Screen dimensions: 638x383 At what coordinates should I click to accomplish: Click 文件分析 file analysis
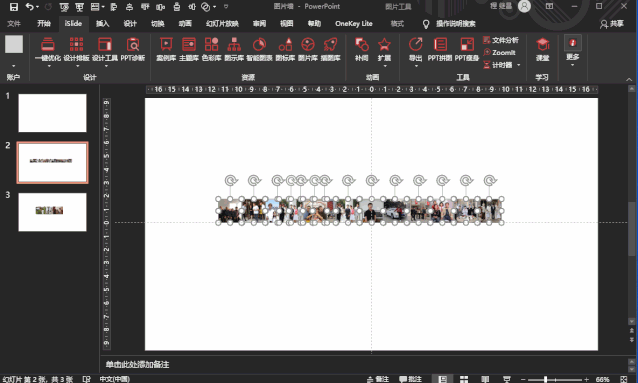(501, 40)
